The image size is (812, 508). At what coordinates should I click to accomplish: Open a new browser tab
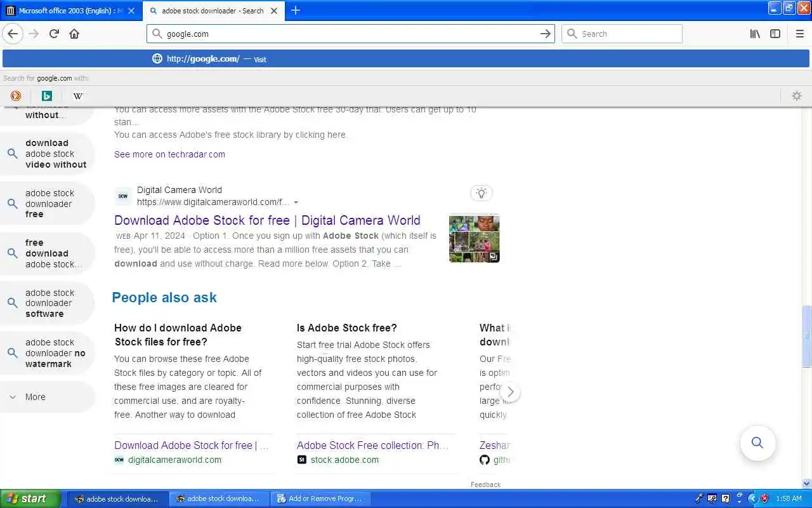[x=296, y=10]
